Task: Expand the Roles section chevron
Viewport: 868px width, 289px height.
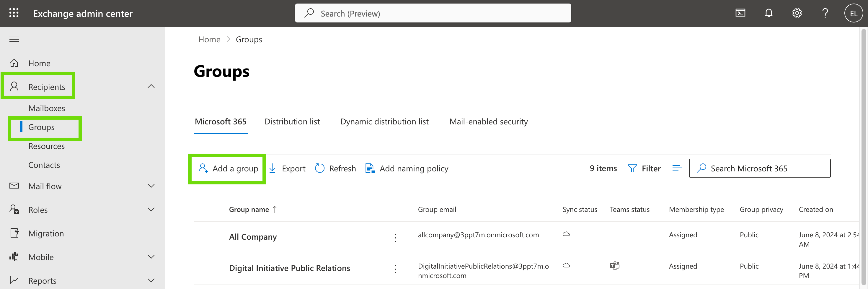Action: click(151, 210)
